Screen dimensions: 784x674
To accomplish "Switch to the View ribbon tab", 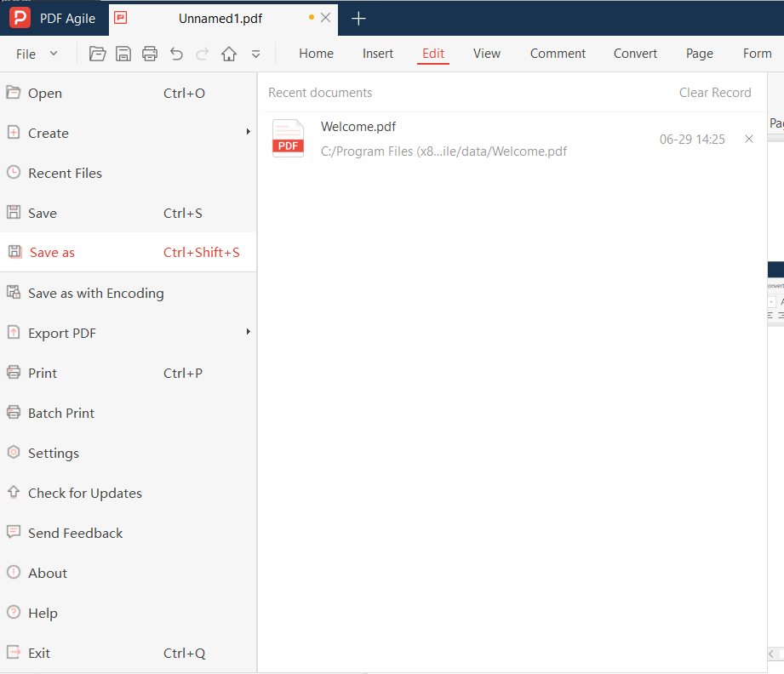I will (x=487, y=54).
